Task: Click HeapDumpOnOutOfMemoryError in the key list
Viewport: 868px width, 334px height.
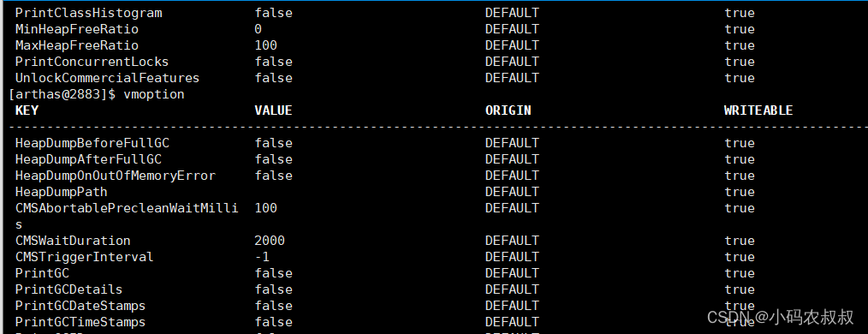Action: (x=116, y=176)
